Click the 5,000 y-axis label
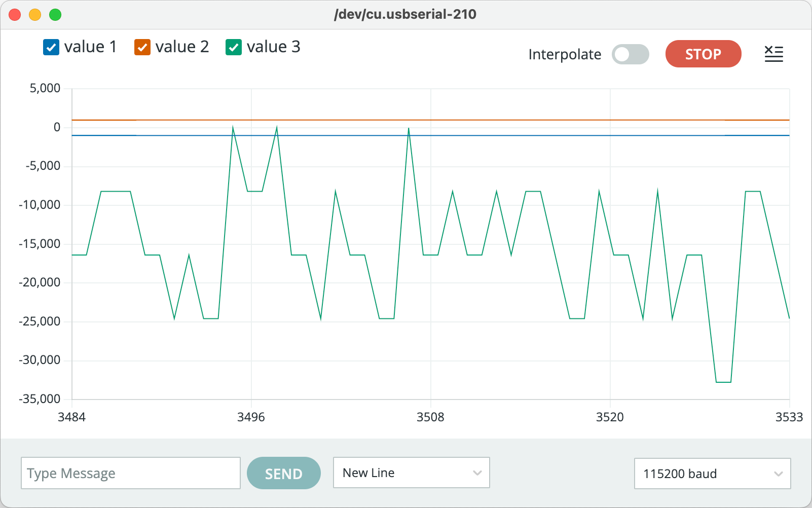The width and height of the screenshot is (812, 508). [45, 88]
